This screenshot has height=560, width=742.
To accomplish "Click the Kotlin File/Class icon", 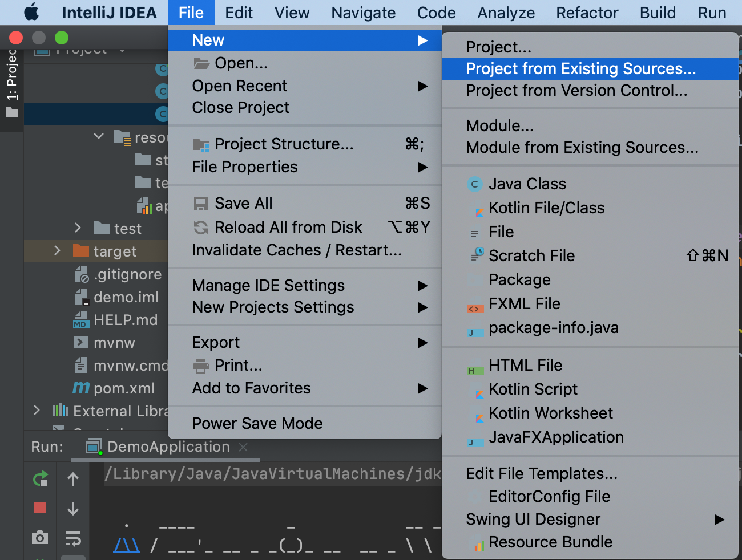I will (479, 213).
